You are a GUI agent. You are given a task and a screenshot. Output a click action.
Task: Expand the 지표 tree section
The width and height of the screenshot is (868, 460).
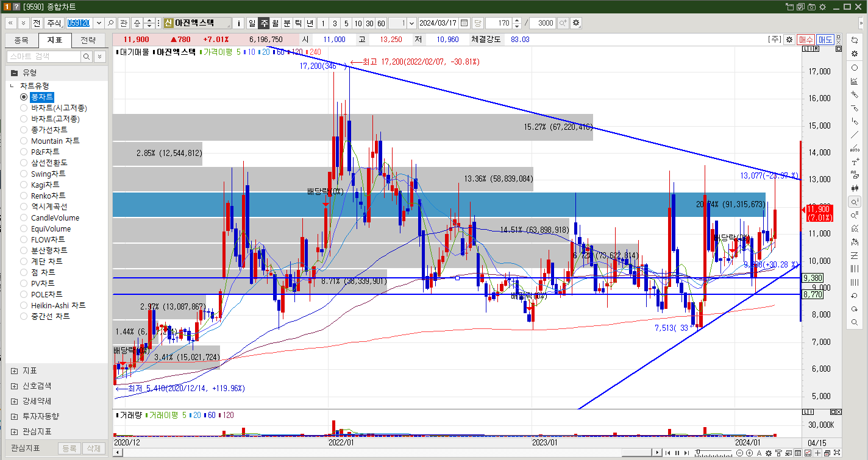14,370
